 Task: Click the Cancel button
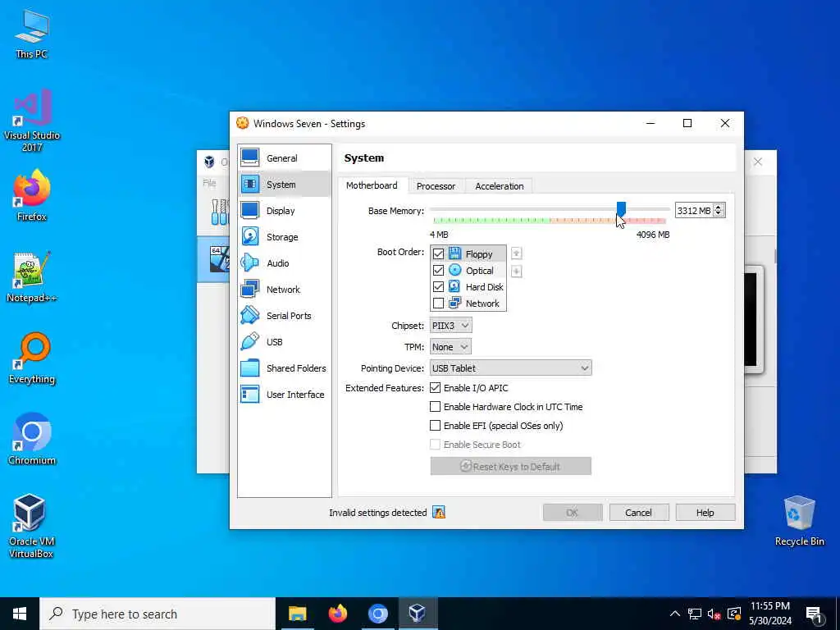click(638, 513)
